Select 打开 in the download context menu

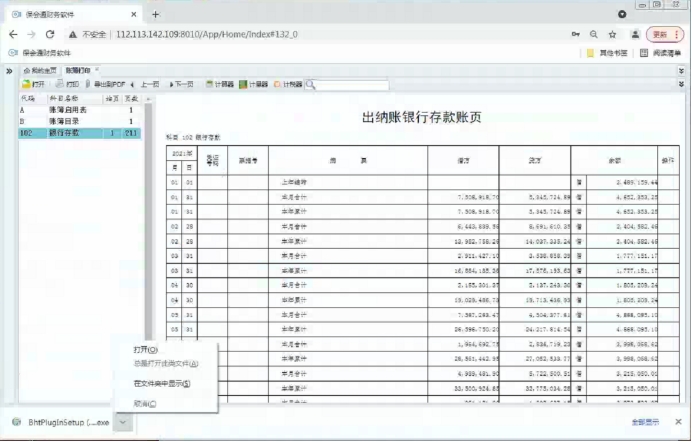tap(146, 350)
